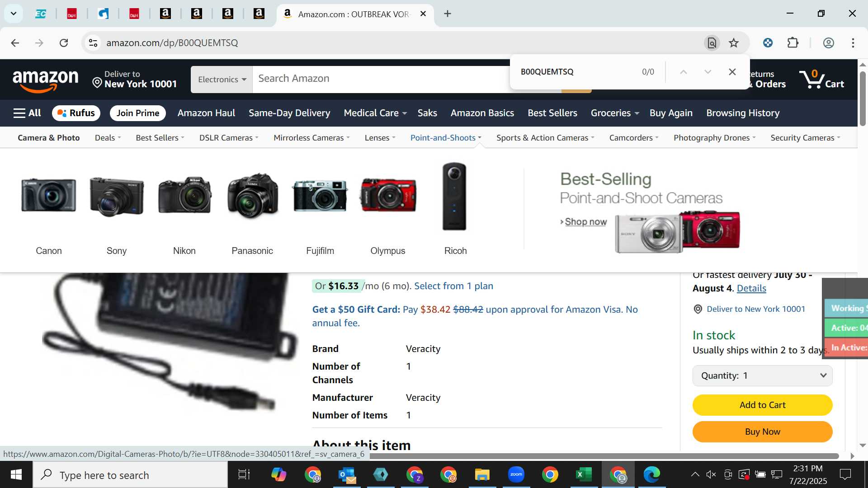
Task: Change Deliver to New York 10001 location
Action: pyautogui.click(x=134, y=80)
